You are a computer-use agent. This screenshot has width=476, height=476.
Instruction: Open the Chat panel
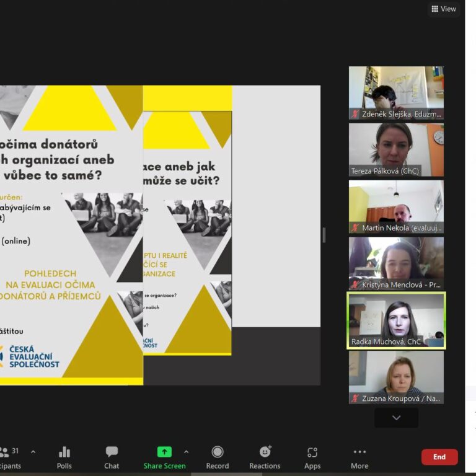tap(112, 452)
